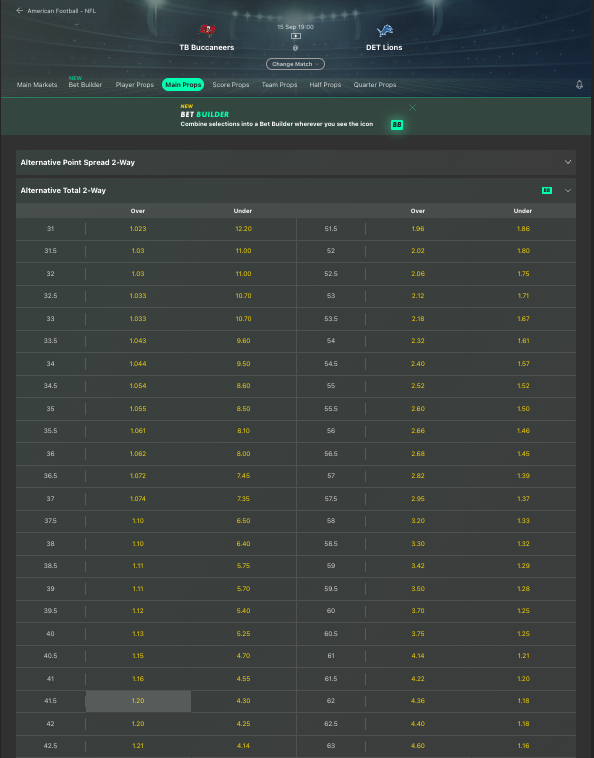Select Under 41.5 at odds 4.30
Screen dimensions: 594x758
click(x=243, y=701)
